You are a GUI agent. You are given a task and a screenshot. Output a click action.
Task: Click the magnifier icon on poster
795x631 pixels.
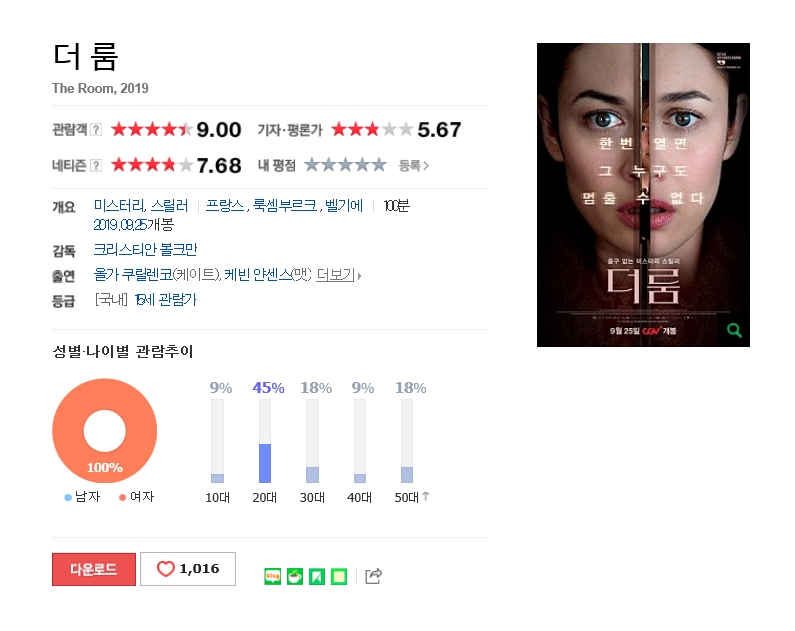pos(734,330)
